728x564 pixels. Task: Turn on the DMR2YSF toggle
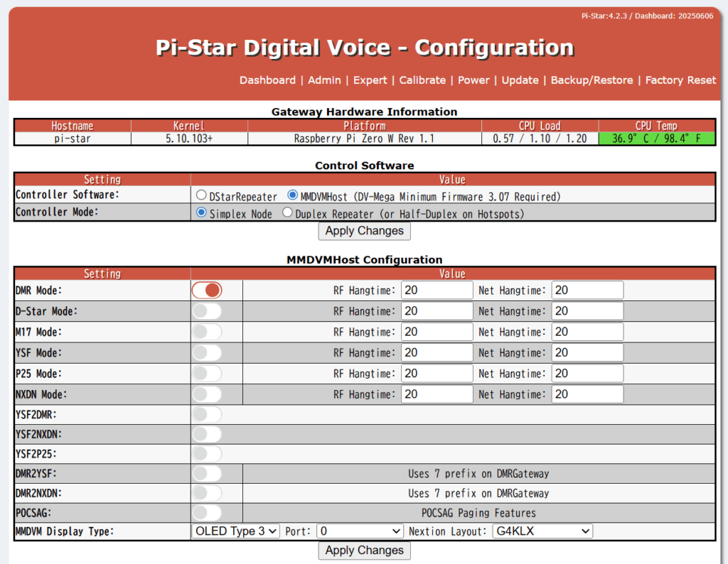tap(207, 474)
